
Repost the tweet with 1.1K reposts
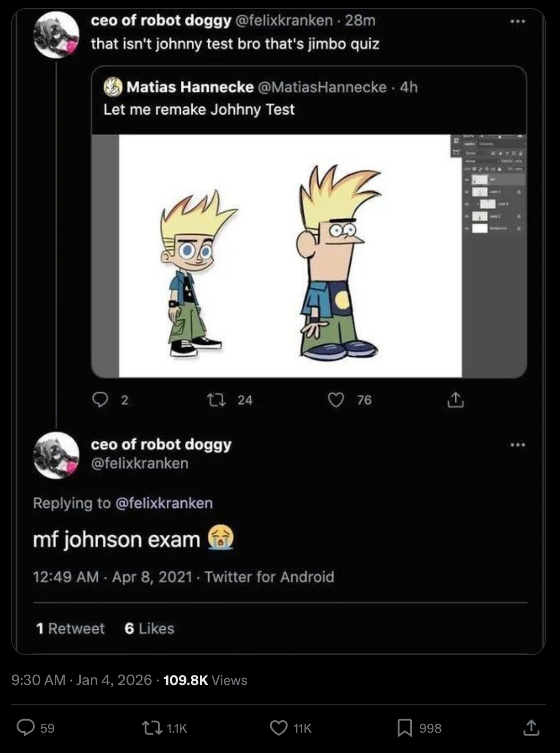pyautogui.click(x=151, y=727)
